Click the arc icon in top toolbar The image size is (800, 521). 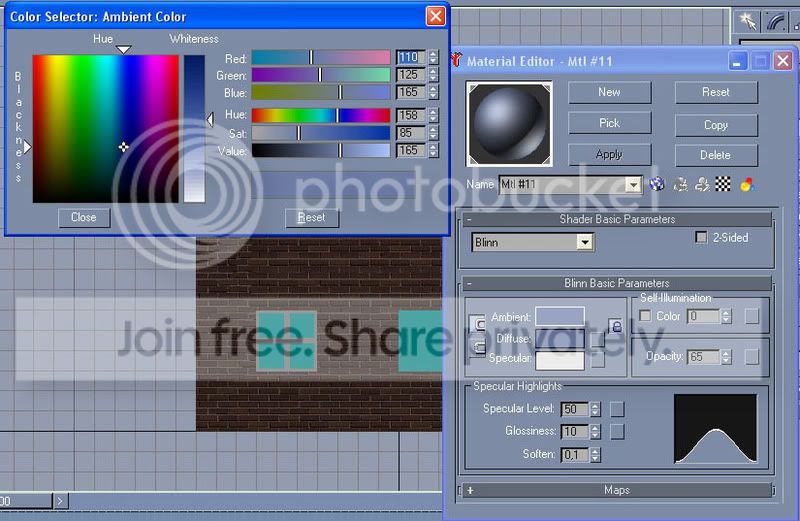tap(776, 21)
